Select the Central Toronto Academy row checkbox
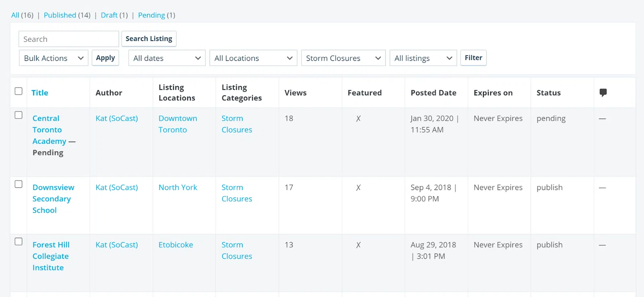 point(19,115)
